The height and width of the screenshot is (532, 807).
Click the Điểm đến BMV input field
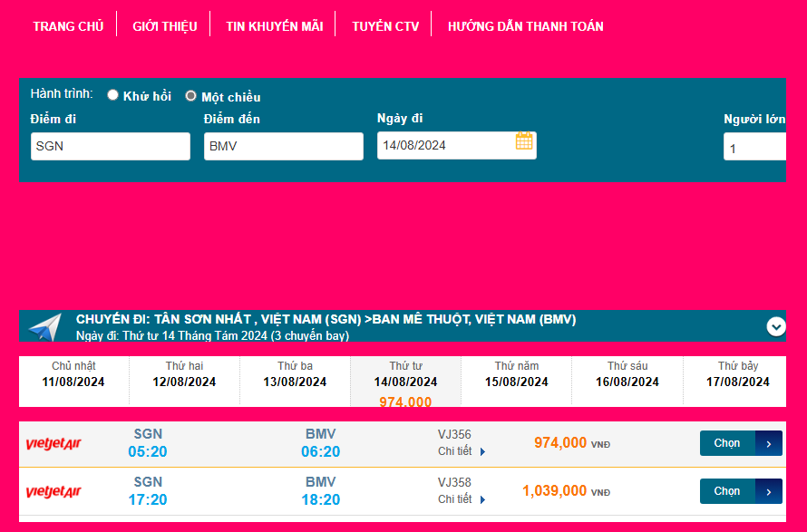[283, 146]
